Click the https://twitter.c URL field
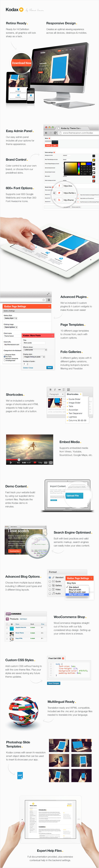Image resolution: width=99 pixels, height=868 pixels. 70,193
